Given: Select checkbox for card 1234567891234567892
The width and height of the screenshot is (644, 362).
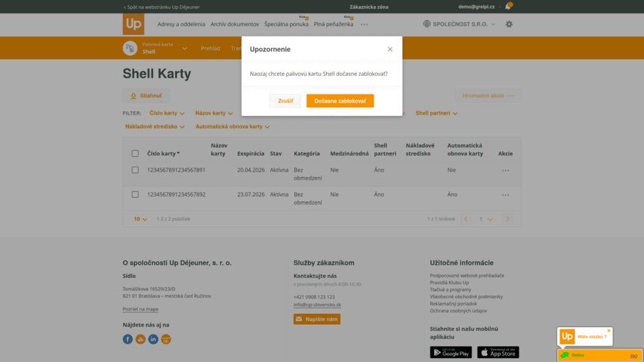Looking at the screenshot, I should [135, 194].
